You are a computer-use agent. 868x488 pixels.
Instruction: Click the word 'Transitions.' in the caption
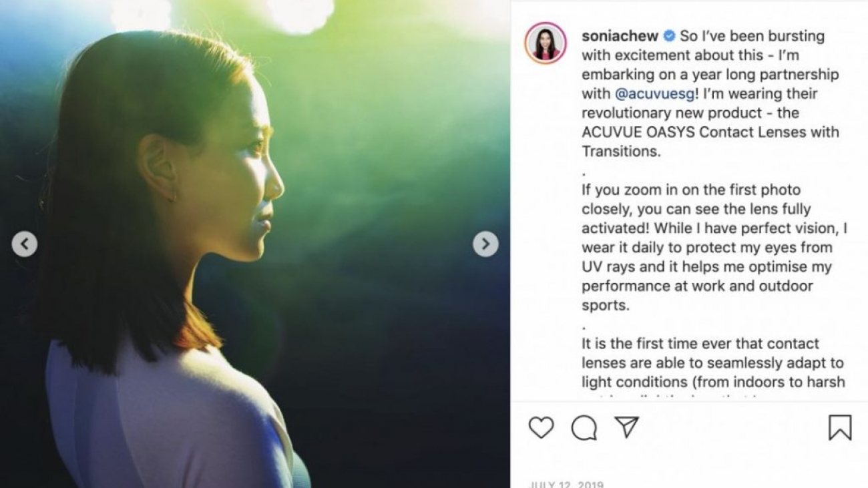point(621,152)
